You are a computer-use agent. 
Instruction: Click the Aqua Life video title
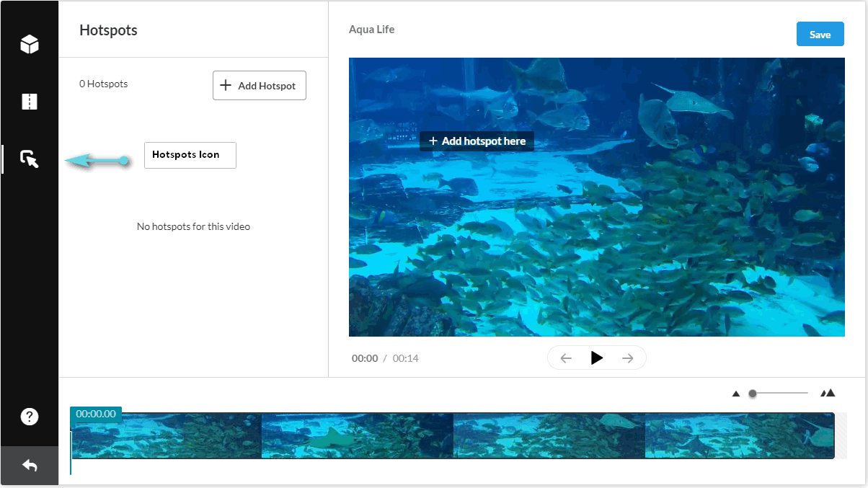[x=372, y=30]
